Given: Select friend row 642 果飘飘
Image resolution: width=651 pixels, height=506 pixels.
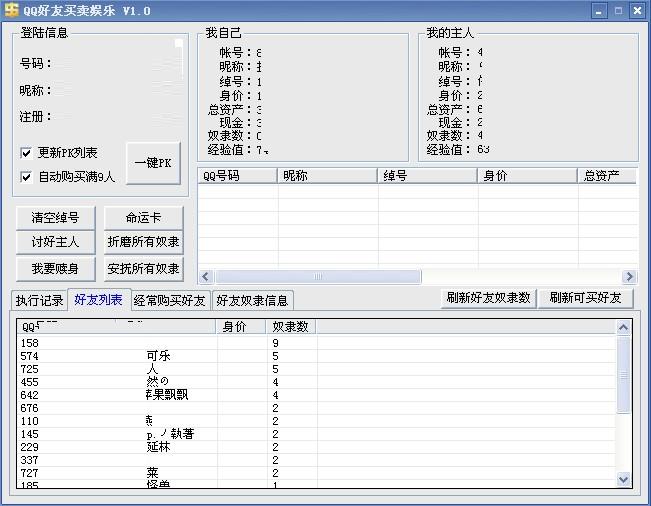Looking at the screenshot, I should (316, 395).
